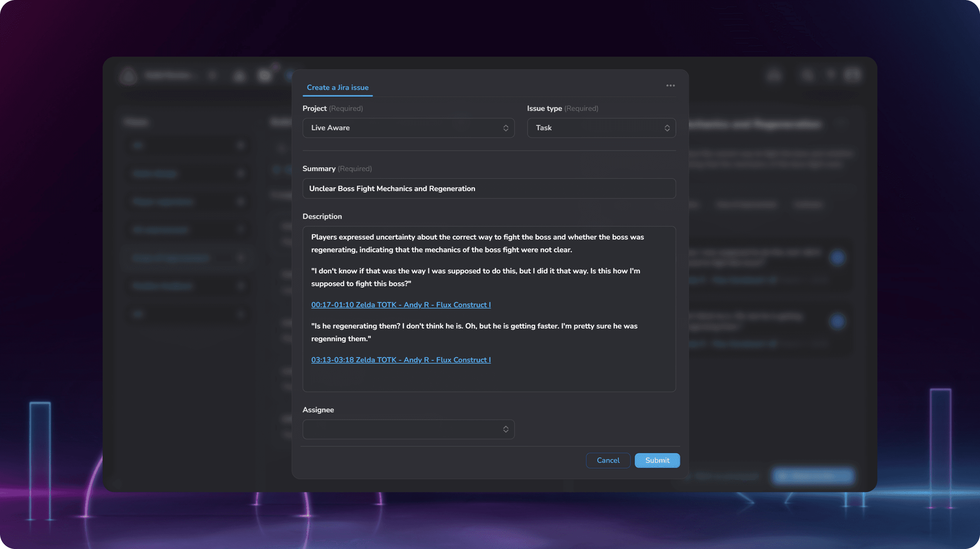980x549 pixels.
Task: Click the quote "Is he regenerating them?"
Action: tap(474, 332)
